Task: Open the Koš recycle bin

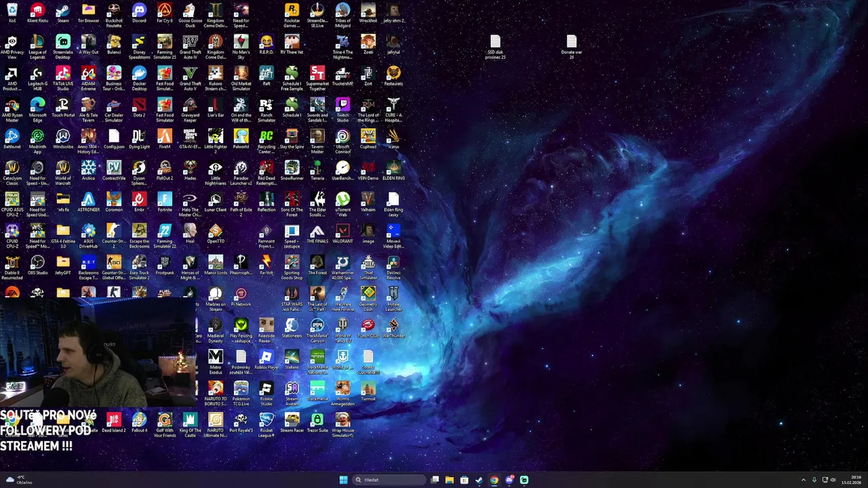Action: coord(12,13)
